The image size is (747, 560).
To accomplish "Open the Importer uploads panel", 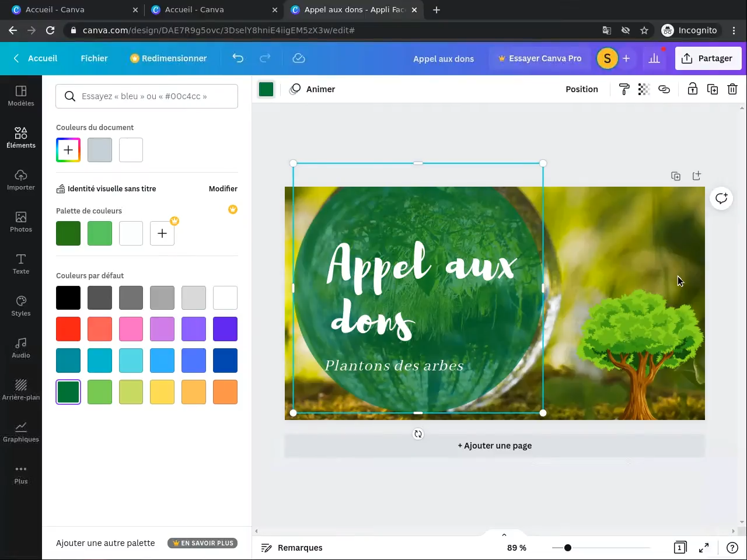I will pyautogui.click(x=21, y=180).
